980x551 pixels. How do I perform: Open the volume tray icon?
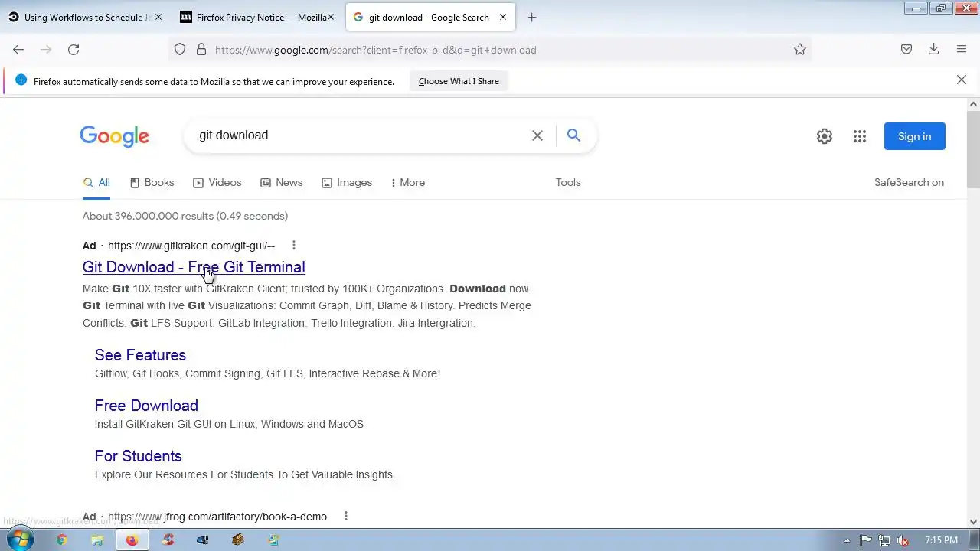coord(903,540)
